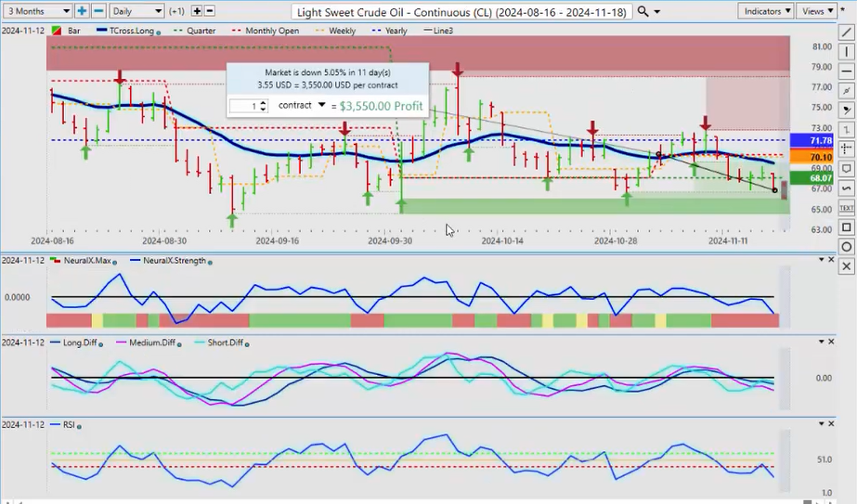This screenshot has width=857, height=504.
Task: Open the Indicators menu
Action: click(766, 11)
